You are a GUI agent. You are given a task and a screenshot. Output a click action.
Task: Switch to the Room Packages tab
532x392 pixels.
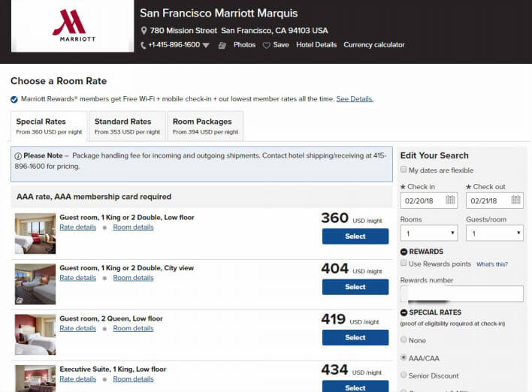pos(204,126)
